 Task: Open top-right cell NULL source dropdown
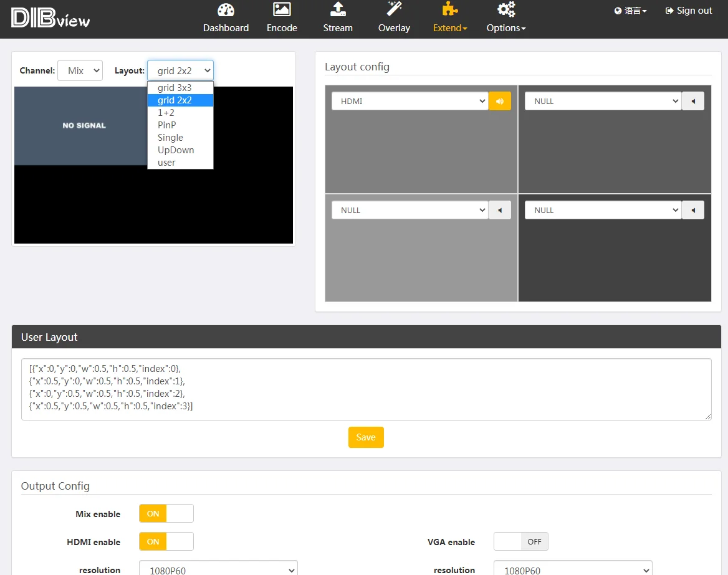click(x=603, y=101)
